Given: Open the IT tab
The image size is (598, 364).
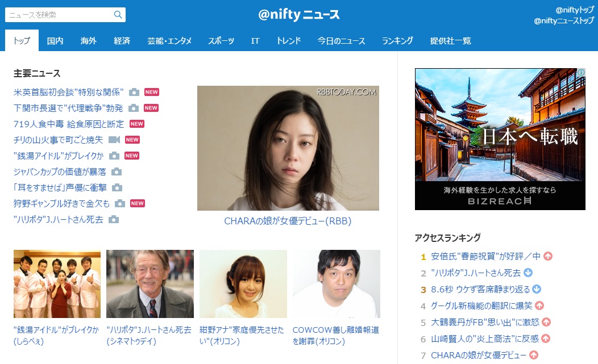Looking at the screenshot, I should pos(255,41).
